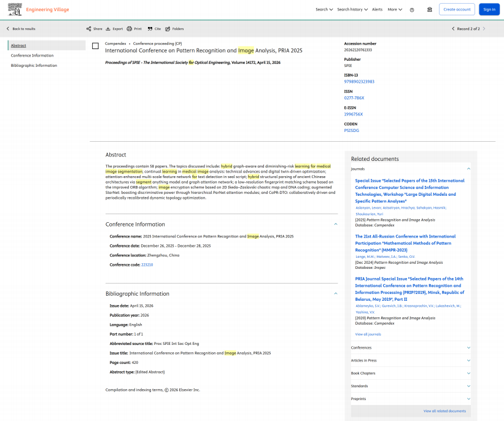Collapse the Bibliographic Information section

[336, 294]
